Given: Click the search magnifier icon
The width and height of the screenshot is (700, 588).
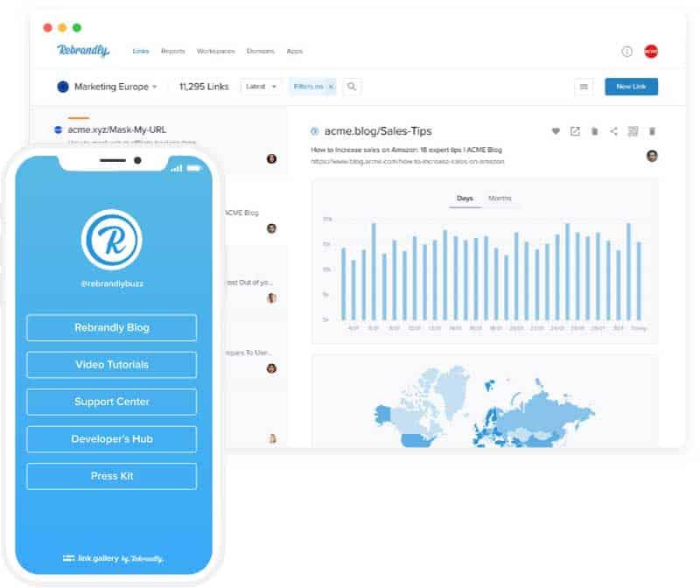Looking at the screenshot, I should (x=352, y=87).
